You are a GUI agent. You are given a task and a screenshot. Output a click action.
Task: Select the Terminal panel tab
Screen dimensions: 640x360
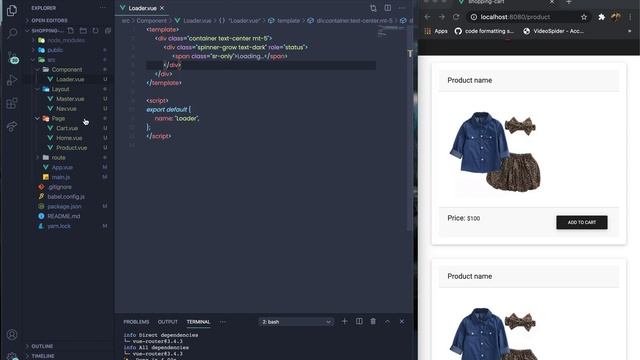198,322
